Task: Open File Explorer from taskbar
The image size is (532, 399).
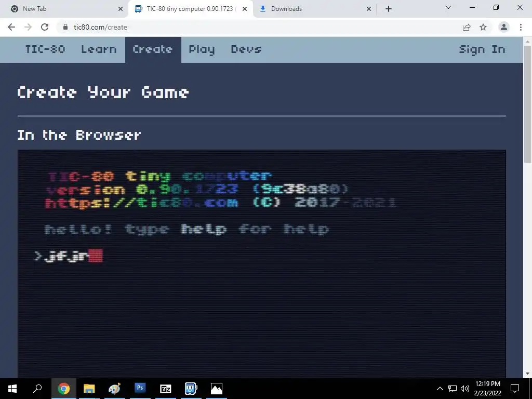Action: (89, 389)
